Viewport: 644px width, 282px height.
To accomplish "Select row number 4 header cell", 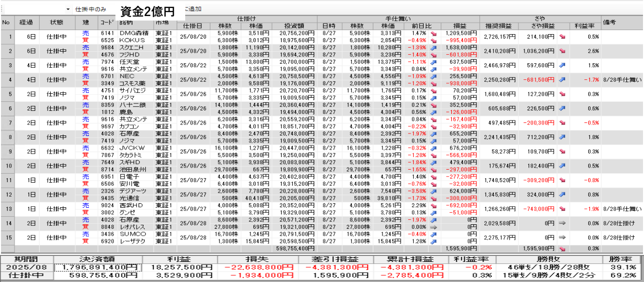I will tap(8, 79).
